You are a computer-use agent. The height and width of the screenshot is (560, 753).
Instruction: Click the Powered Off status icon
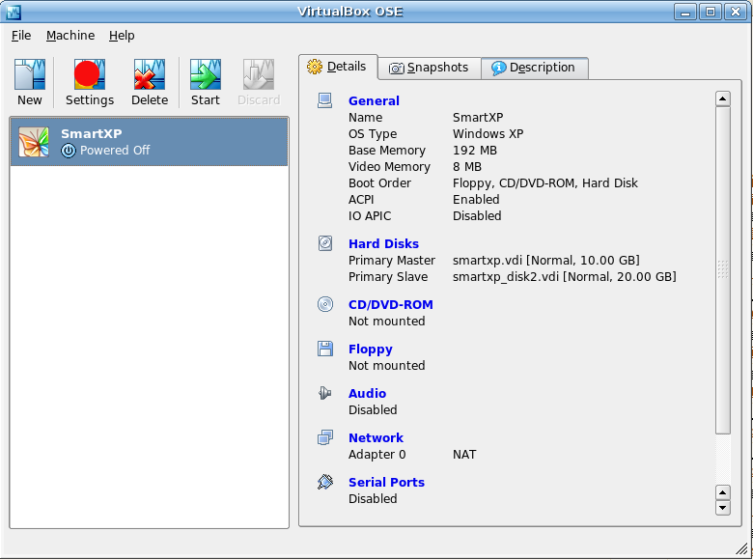[69, 151]
